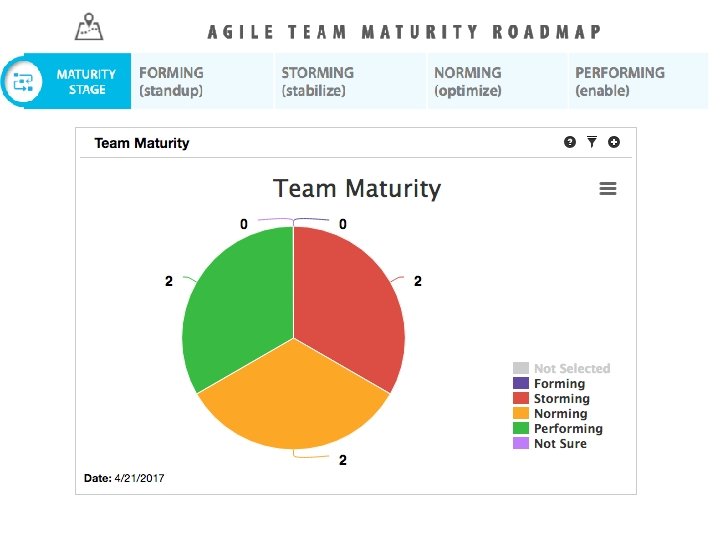Click the roadmap map pin icon
Screen dimensions: 720x540
click(x=90, y=24)
